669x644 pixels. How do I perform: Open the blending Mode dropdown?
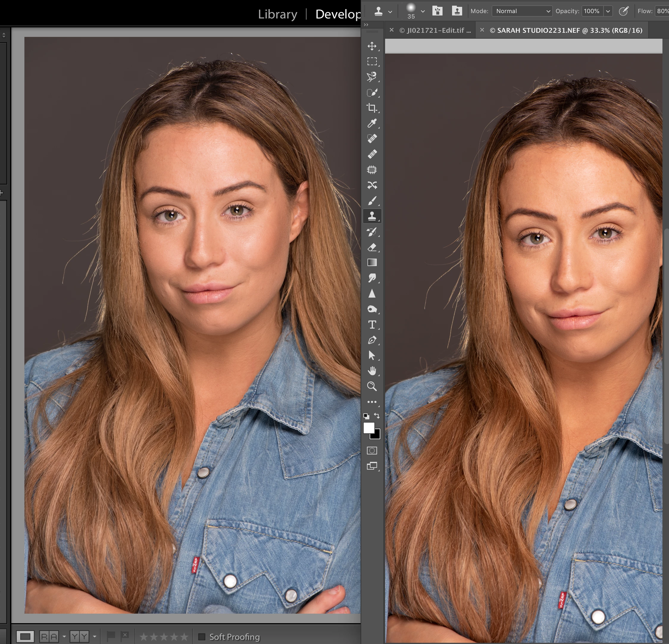[x=522, y=11]
